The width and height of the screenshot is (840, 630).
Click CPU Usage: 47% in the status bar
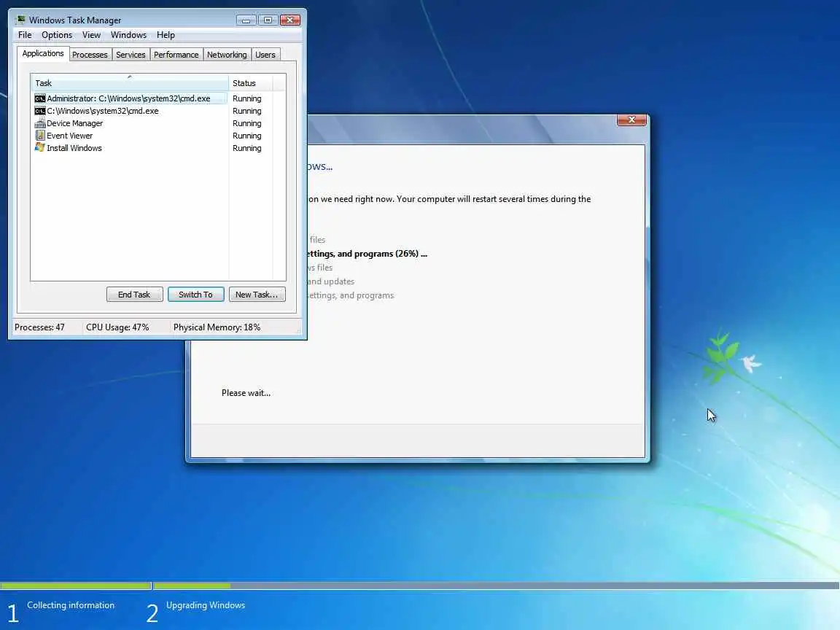[x=117, y=327]
